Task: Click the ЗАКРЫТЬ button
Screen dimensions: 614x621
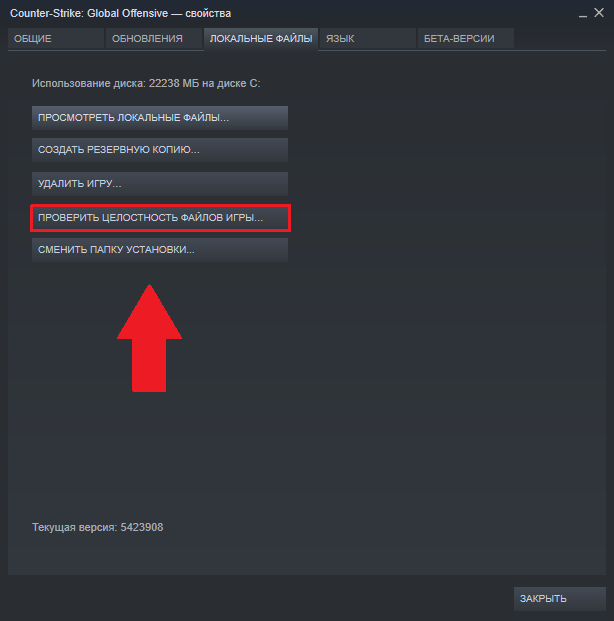Action: point(560,598)
